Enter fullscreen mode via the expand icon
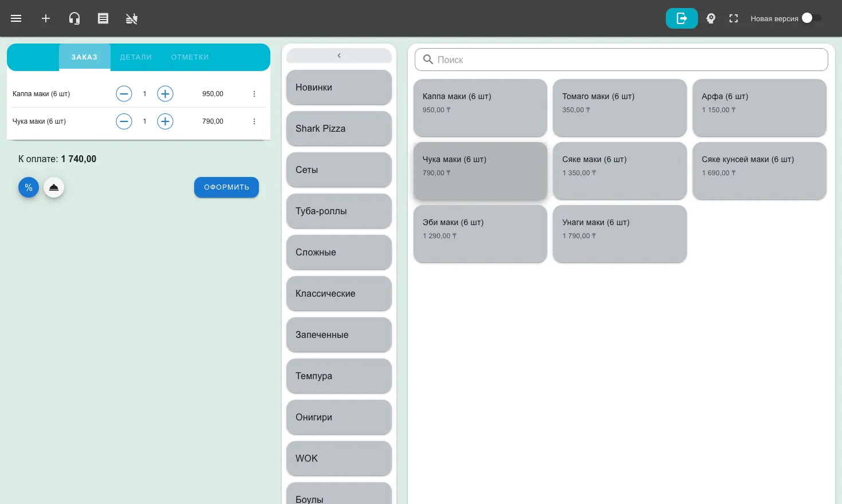Viewport: 842px width, 504px height. click(x=734, y=18)
